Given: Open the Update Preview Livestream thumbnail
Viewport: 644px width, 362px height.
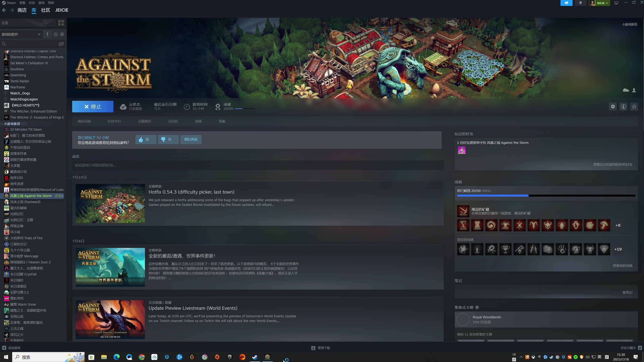Looking at the screenshot, I should click(x=110, y=320).
